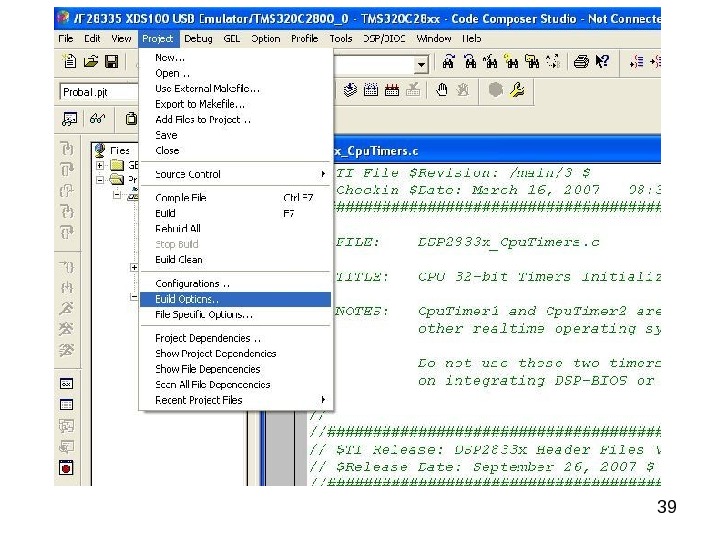Click the memory window icon in sidebar
Image resolution: width=720 pixels, height=540 pixels.
tap(66, 405)
